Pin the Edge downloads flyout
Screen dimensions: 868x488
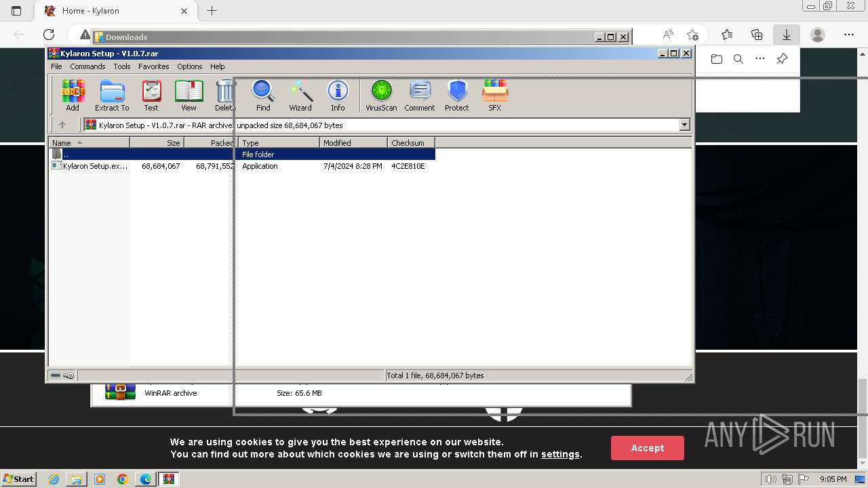[782, 59]
